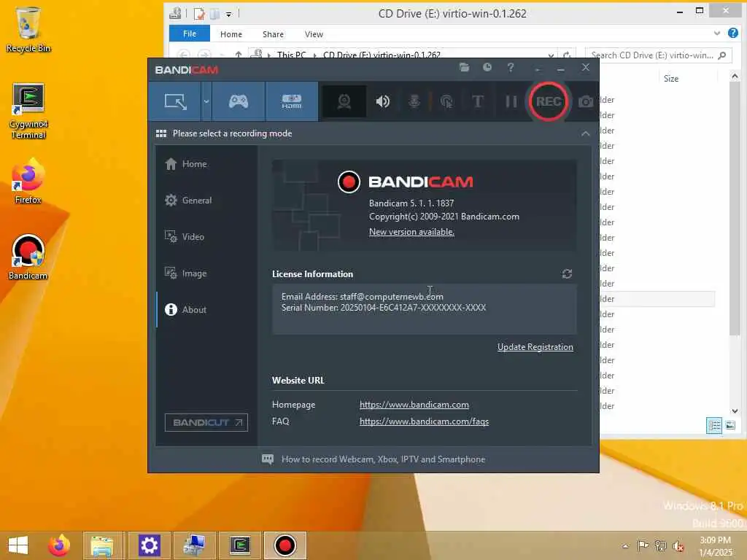
Task: Open the Bandicam FAQ link
Action: [424, 421]
